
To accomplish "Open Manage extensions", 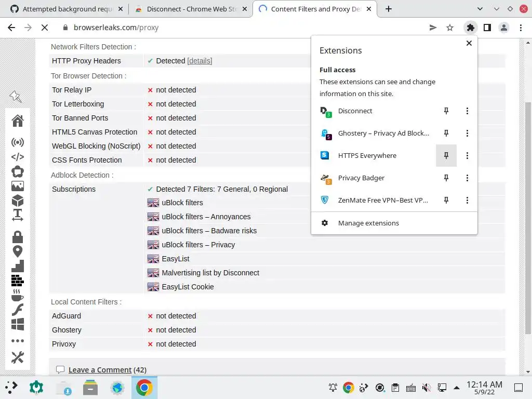I will point(394,223).
